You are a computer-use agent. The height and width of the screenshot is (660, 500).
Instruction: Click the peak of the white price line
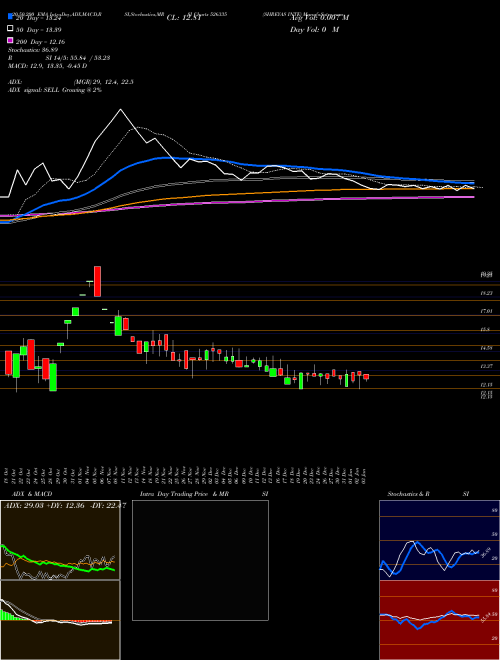(x=121, y=109)
